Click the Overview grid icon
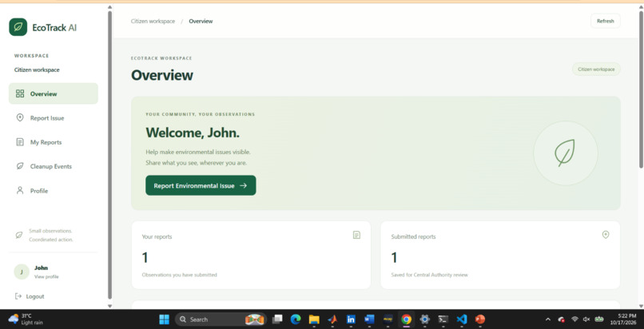This screenshot has width=644, height=329. tap(20, 93)
